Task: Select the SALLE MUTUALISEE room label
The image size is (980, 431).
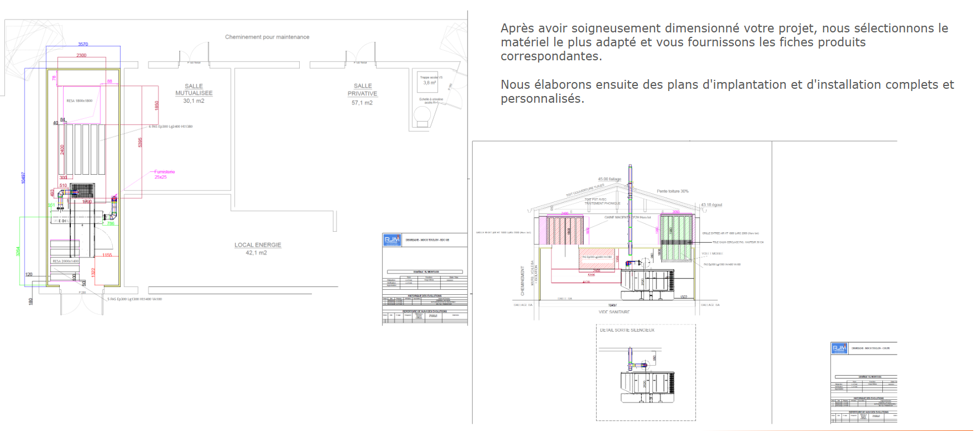Action: (x=194, y=90)
